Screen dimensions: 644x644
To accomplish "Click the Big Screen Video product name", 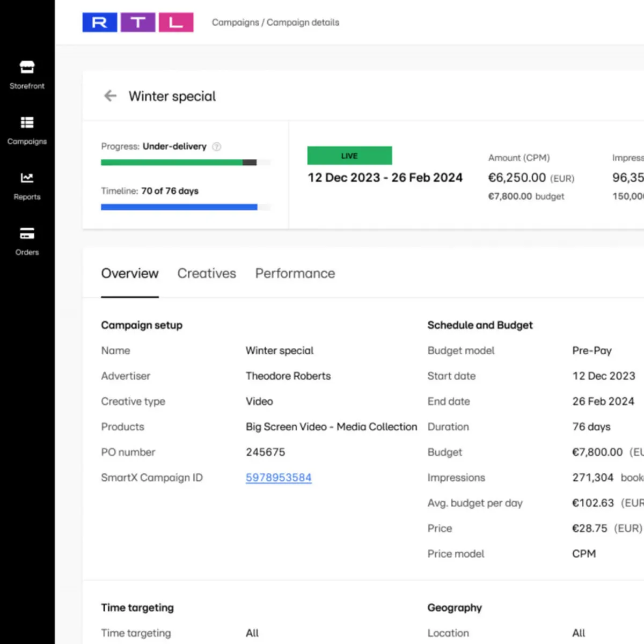I will click(x=331, y=427).
